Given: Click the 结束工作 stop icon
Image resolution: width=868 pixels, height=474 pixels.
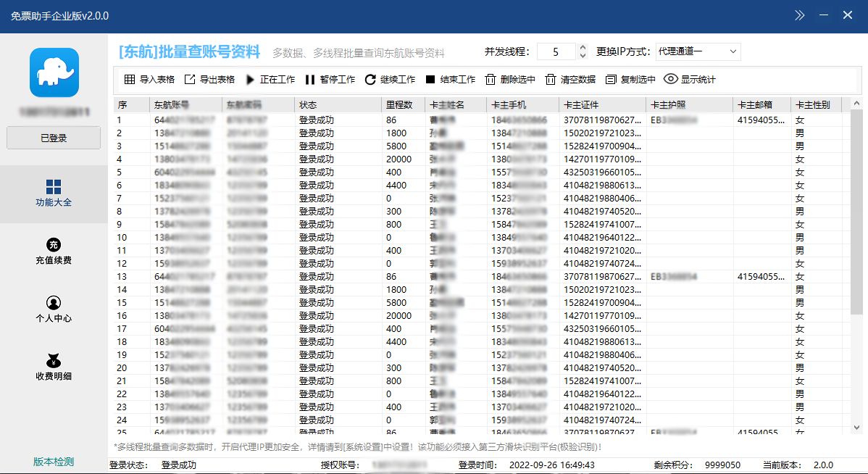Looking at the screenshot, I should [430, 79].
